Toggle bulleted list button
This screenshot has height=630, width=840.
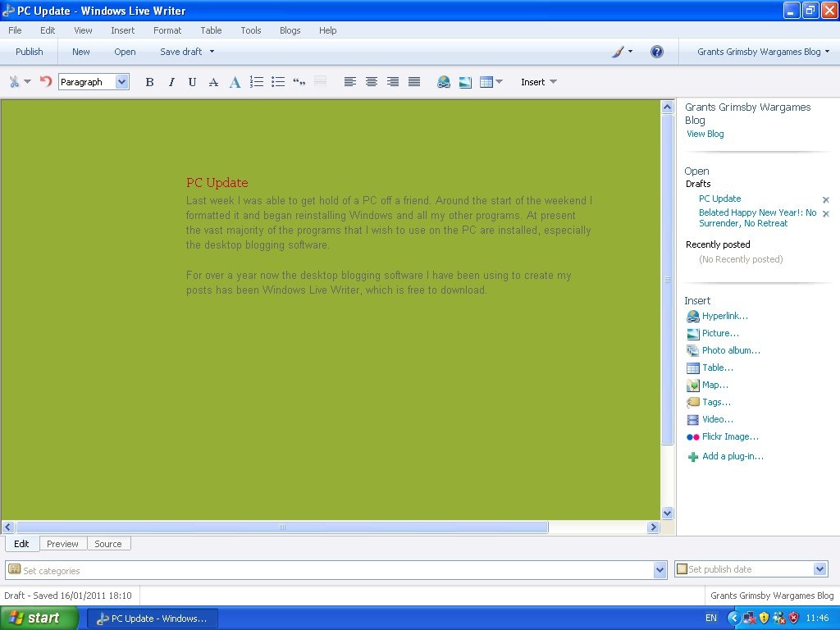278,82
